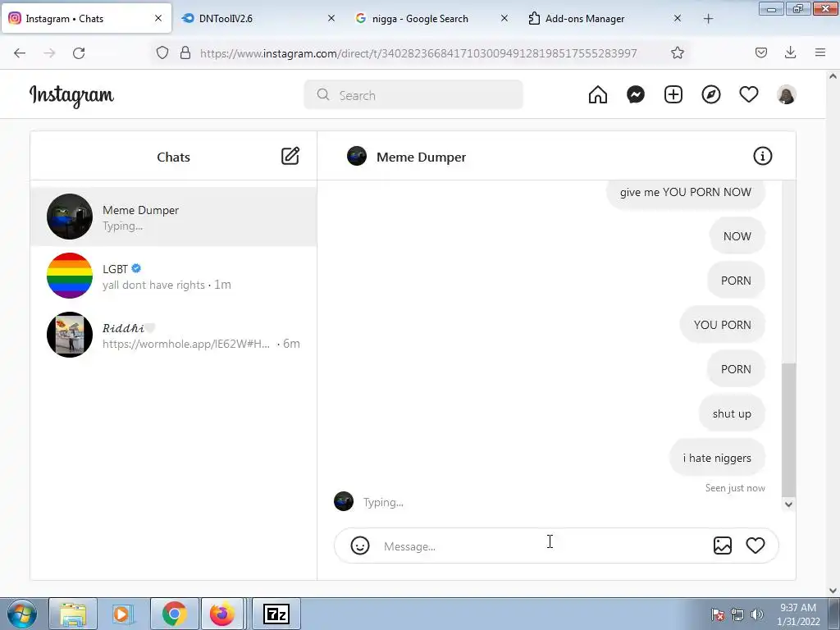Reload the current page

tap(79, 53)
